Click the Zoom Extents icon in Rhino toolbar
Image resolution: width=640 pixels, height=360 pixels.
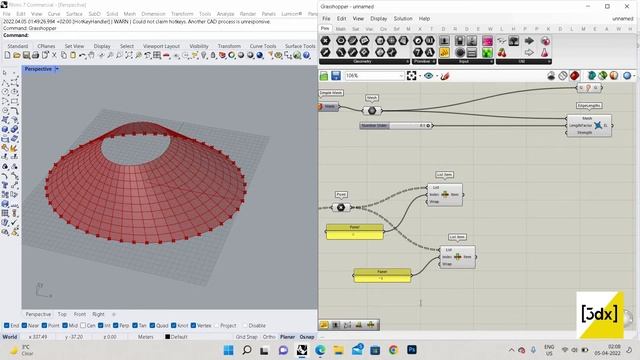[129, 55]
